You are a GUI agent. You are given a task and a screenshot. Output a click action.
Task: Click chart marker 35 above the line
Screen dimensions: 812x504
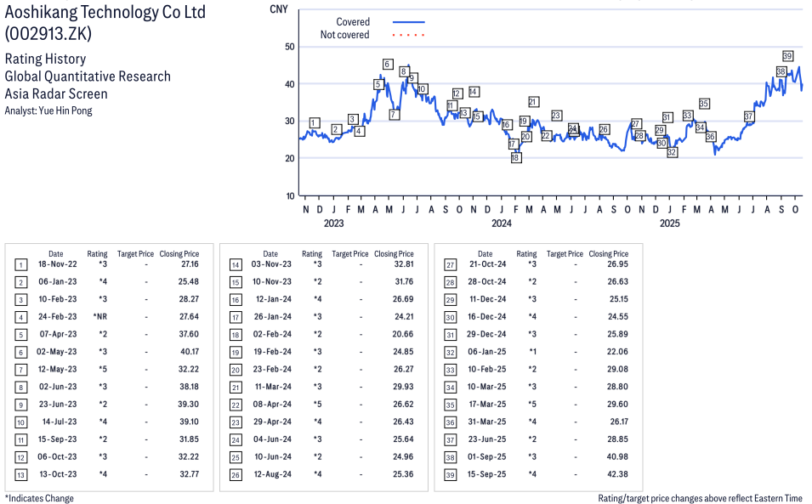704,104
